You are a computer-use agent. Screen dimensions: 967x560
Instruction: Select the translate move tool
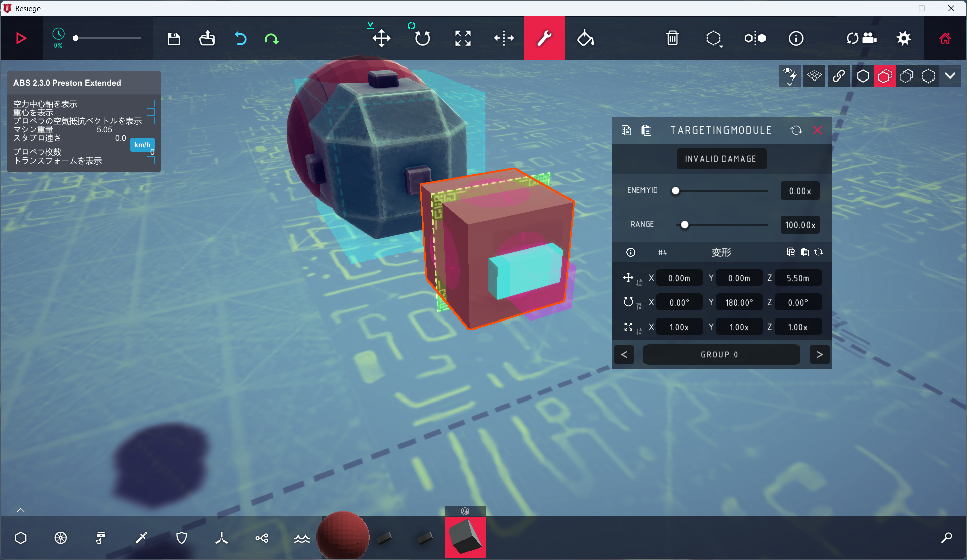click(x=381, y=38)
